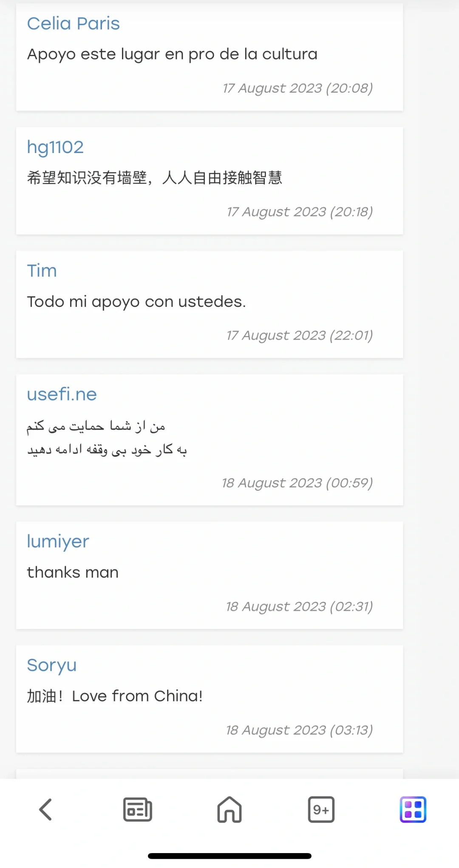Open Soryu username link
The width and height of the screenshot is (459, 868).
(x=52, y=665)
